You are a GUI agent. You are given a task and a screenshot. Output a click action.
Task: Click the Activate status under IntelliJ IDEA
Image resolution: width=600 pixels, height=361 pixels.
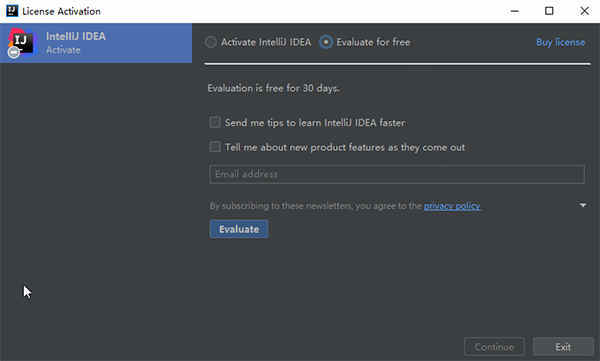click(x=63, y=50)
